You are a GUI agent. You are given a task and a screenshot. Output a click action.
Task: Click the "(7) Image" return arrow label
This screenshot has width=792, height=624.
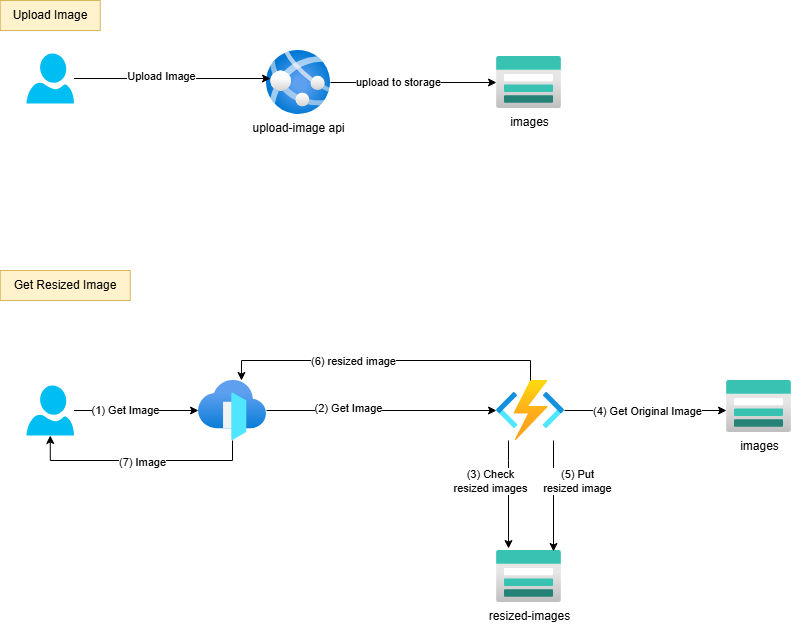coord(142,462)
